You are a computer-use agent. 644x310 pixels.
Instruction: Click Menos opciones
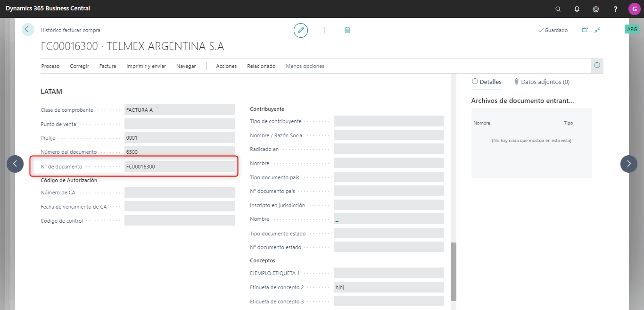tap(305, 66)
